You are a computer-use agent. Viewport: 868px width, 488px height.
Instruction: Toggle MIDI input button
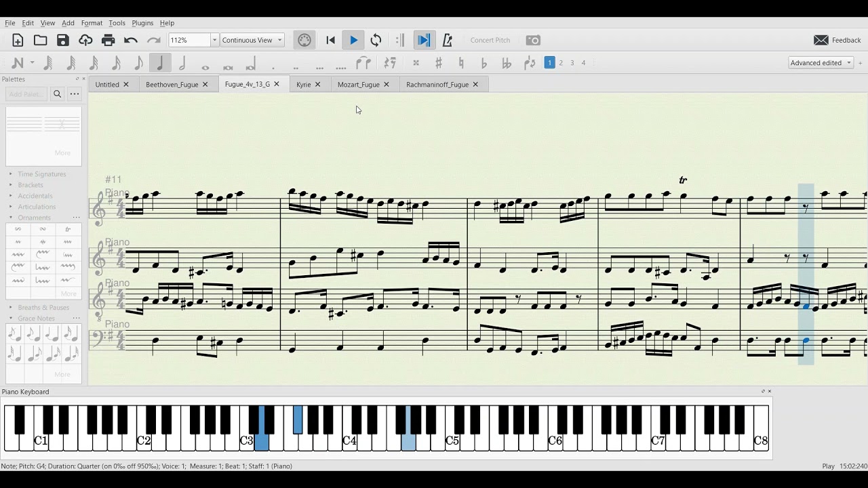pyautogui.click(x=304, y=41)
